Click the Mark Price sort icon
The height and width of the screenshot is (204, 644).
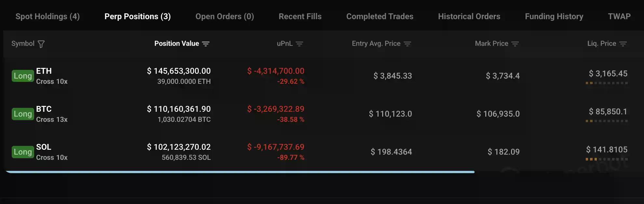click(x=515, y=44)
